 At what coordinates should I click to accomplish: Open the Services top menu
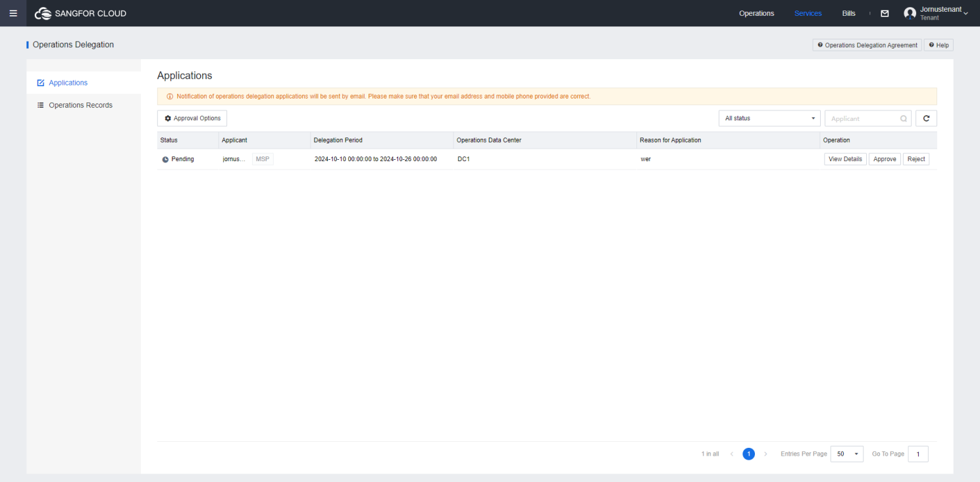coord(808,13)
